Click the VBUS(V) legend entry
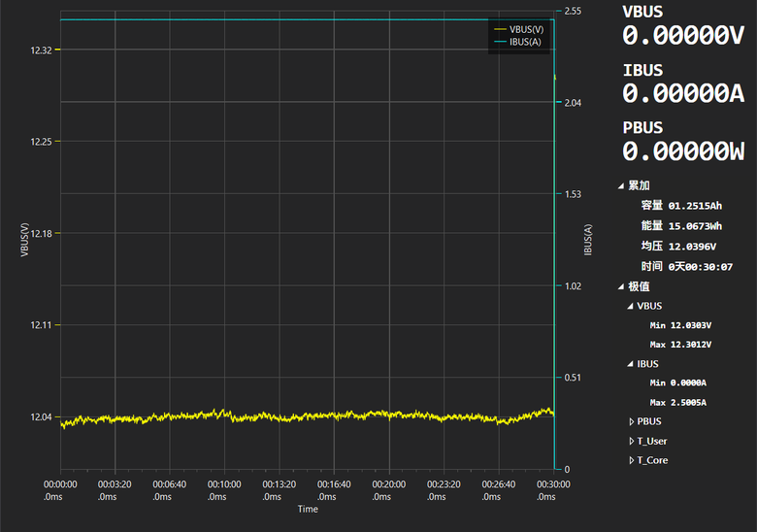This screenshot has width=757, height=532. (x=519, y=29)
